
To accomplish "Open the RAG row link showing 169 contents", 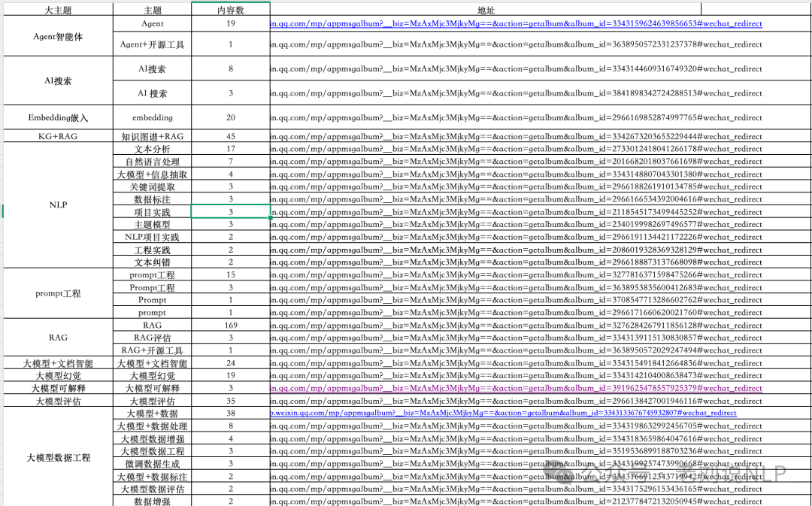I will (519, 326).
